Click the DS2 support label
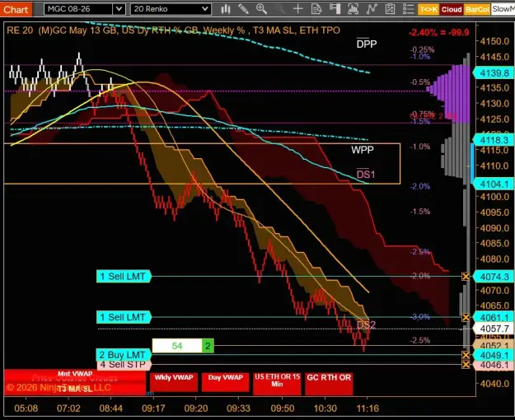515x420 pixels. [366, 324]
